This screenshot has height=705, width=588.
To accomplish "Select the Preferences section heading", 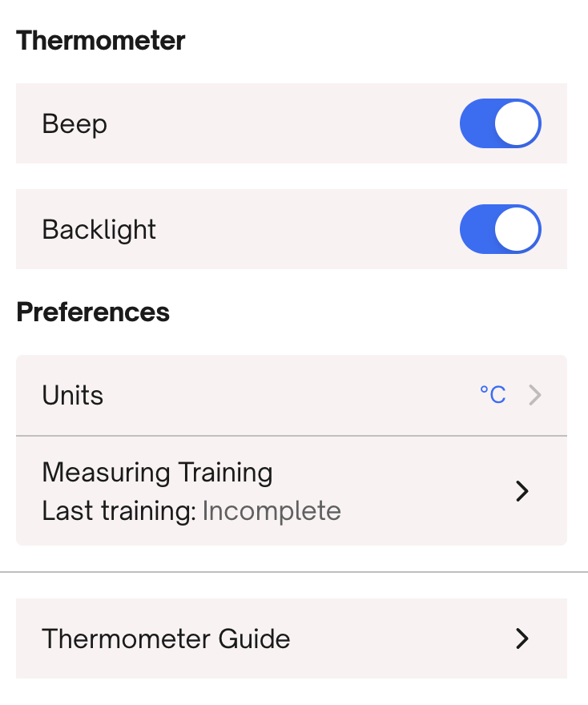I will tap(93, 312).
